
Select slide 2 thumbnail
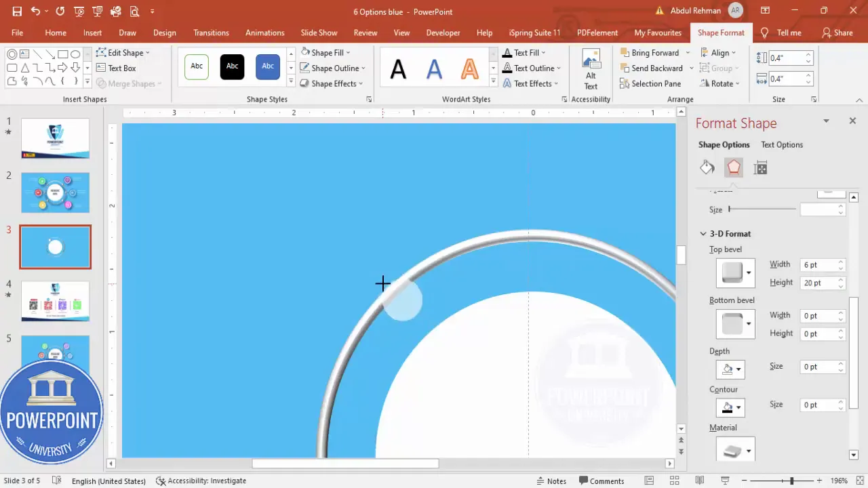(x=55, y=192)
